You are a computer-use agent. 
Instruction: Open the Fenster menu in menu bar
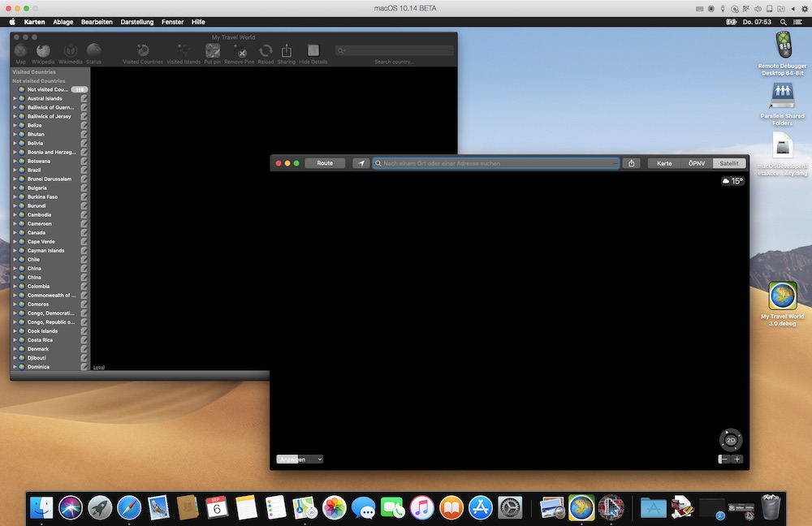[x=172, y=22]
